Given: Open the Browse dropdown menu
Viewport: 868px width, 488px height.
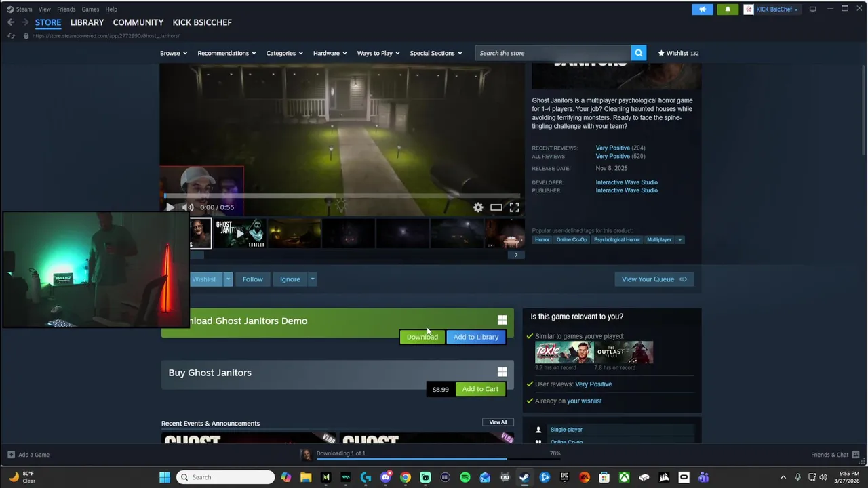Looking at the screenshot, I should [x=174, y=53].
